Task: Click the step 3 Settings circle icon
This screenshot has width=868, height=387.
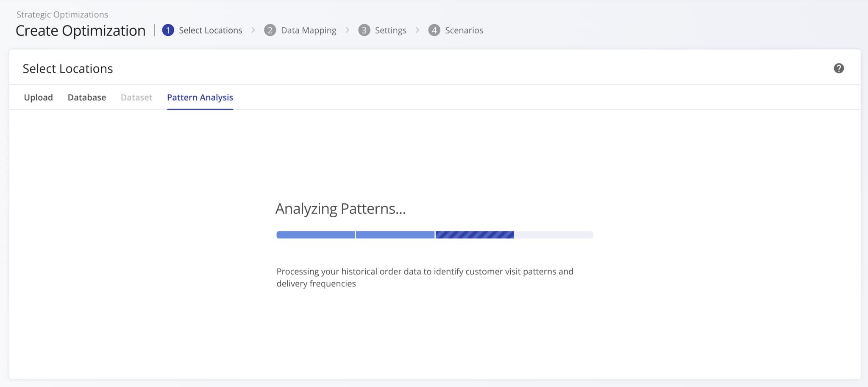Action: click(364, 30)
